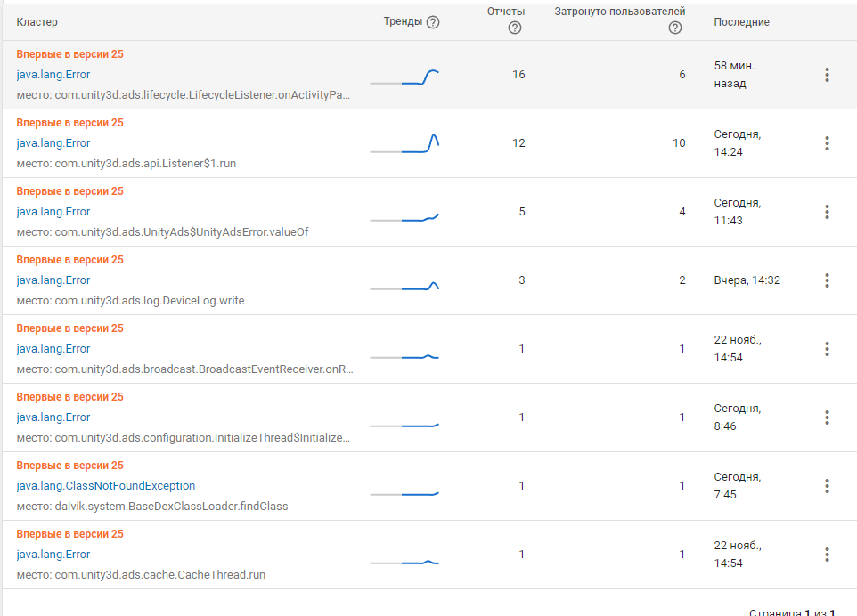Image resolution: width=857 pixels, height=616 pixels.
Task: Click the help icon under Отчеты header
Action: coord(514,28)
